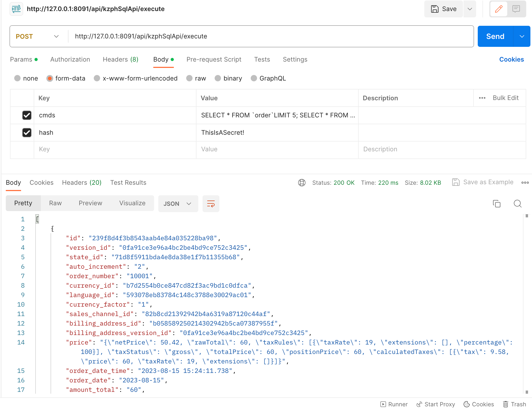The image size is (532, 410).
Task: Open the Params tab
Action: 24,59
